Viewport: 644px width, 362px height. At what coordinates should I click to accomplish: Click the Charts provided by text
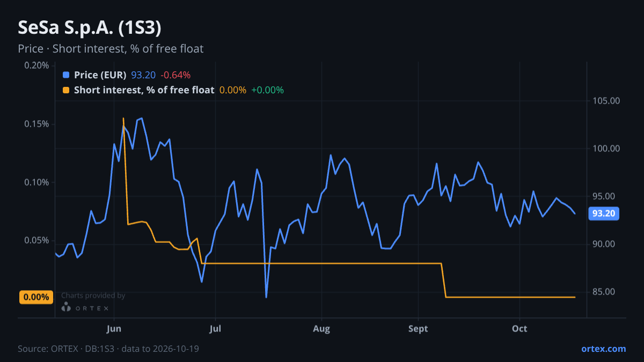point(93,295)
